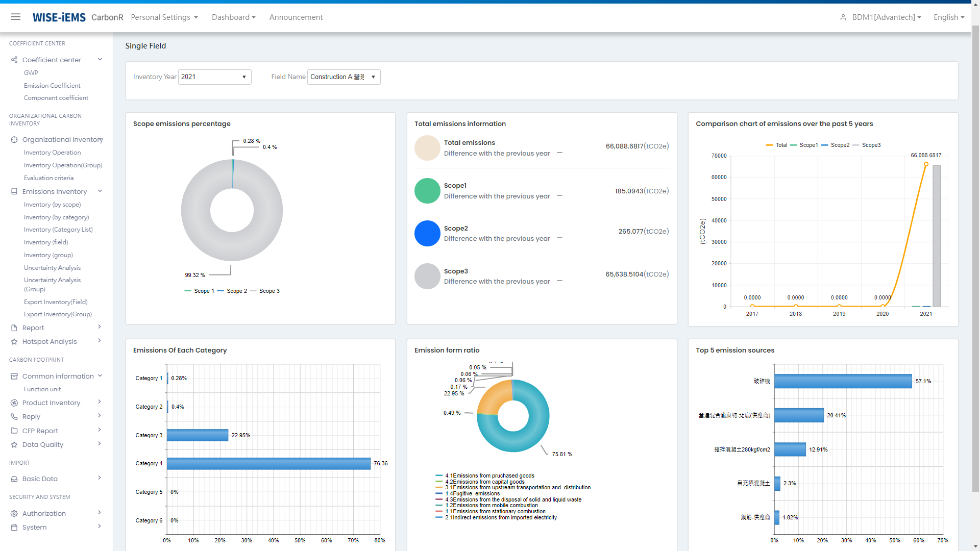The image size is (980, 551).
Task: Open the Announcement menu item
Action: pos(296,17)
